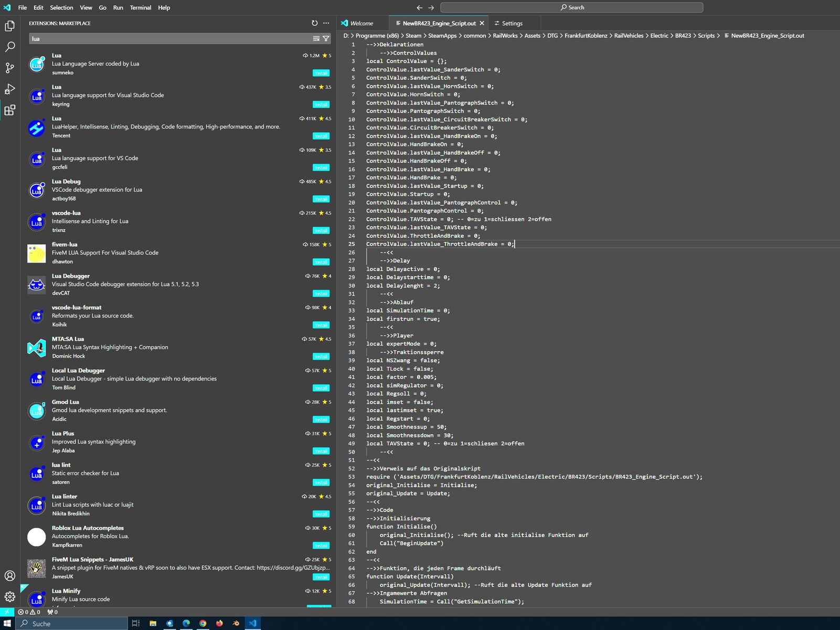Expand the Scripts breadcrumb folder
This screenshot has height=630, width=840.
coord(706,36)
